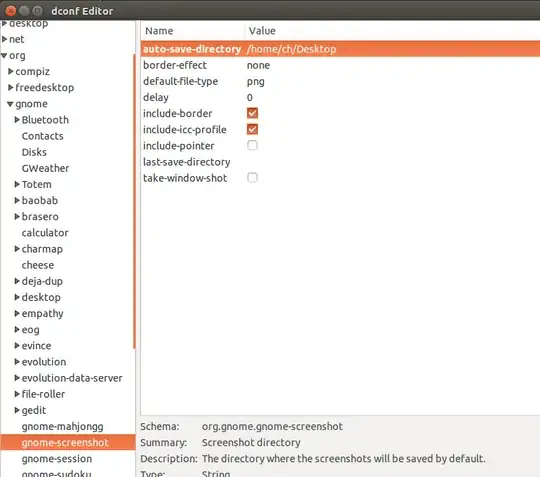Expand the freedesktop tree node
The image size is (540, 477).
11,87
